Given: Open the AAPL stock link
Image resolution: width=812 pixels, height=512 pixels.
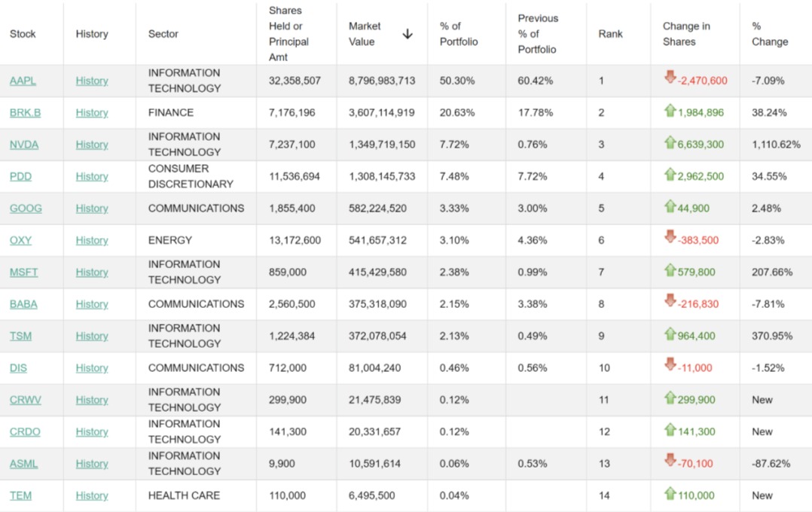Looking at the screenshot, I should [x=23, y=81].
